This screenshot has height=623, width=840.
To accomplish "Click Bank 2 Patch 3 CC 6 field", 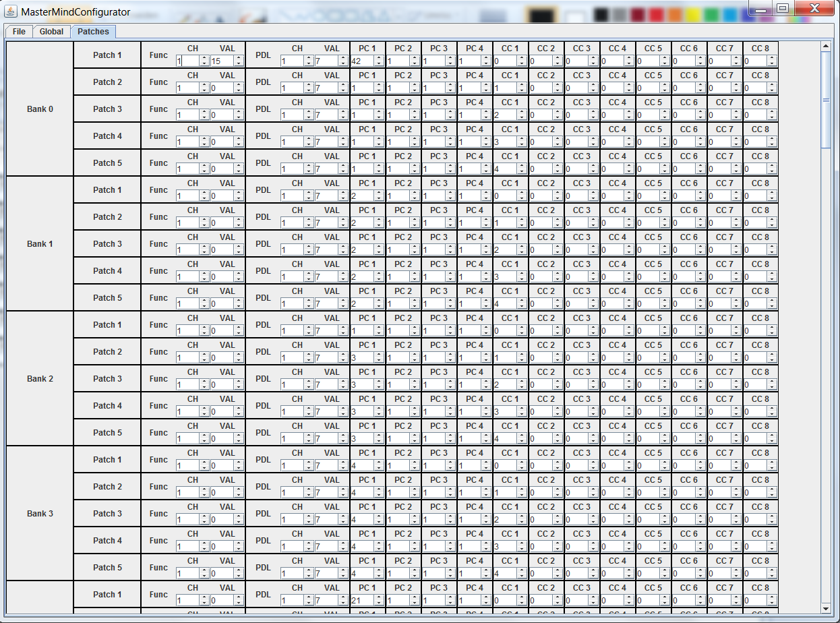I will (685, 384).
